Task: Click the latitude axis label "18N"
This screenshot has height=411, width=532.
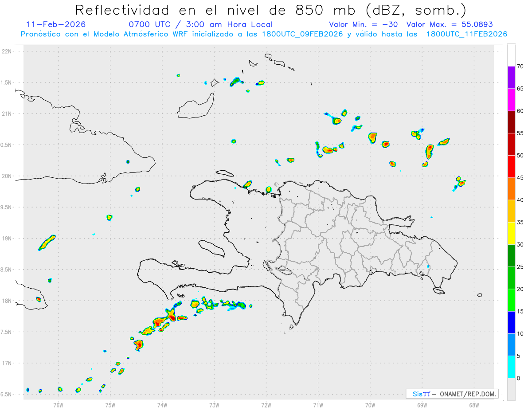Action: tap(8, 301)
